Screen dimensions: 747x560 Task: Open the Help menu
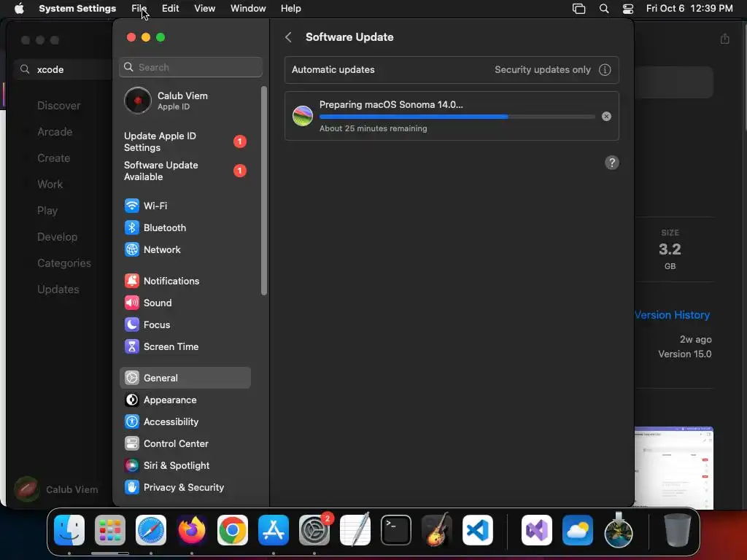[x=290, y=9]
